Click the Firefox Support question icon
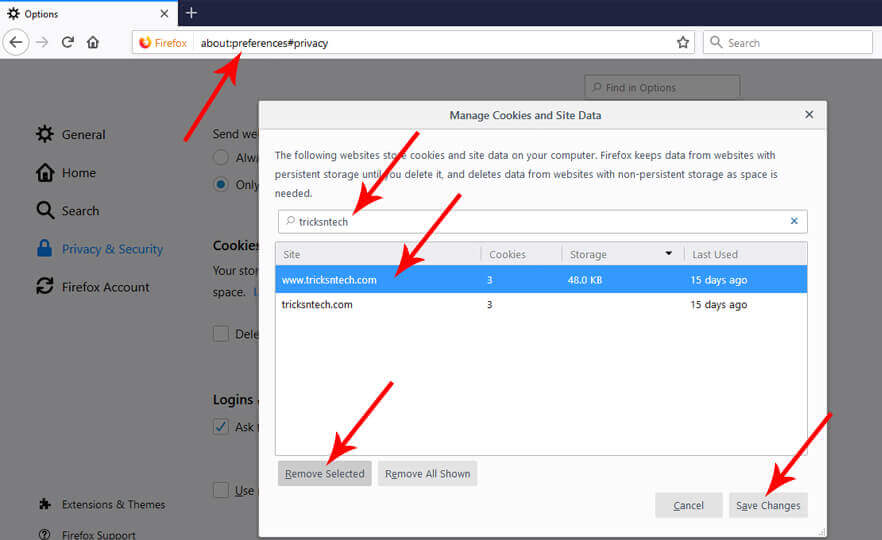Viewport: 882px width, 540px height. (45, 534)
